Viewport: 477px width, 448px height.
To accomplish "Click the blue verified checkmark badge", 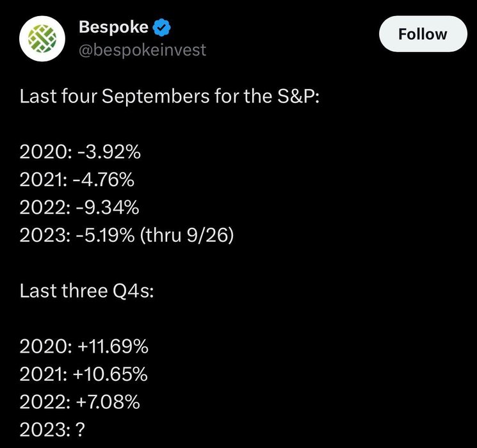I will pos(164,27).
